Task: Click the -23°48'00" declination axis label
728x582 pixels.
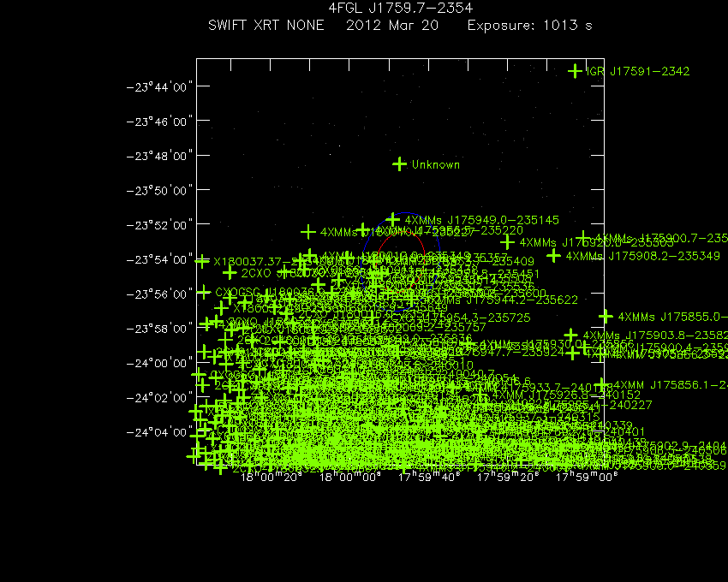Action: (159, 156)
